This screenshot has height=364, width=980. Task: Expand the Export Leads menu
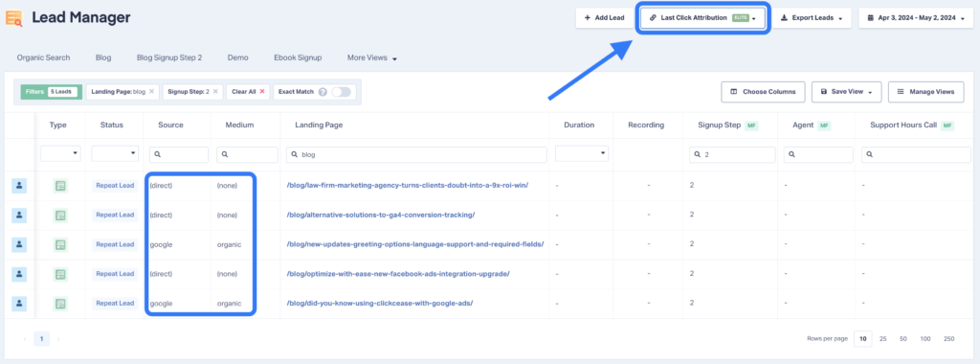click(812, 18)
